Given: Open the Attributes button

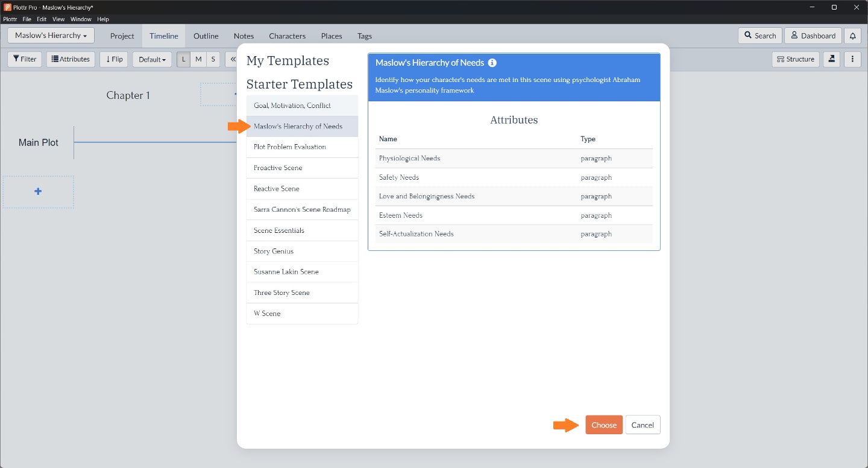Looking at the screenshot, I should tap(71, 59).
